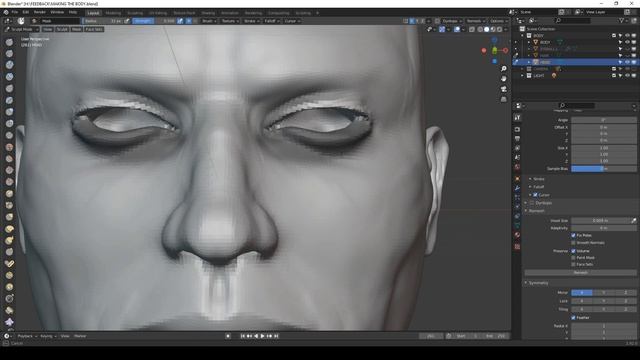640x360 pixels.
Task: Toggle Mirror X symmetry button
Action: point(582,293)
